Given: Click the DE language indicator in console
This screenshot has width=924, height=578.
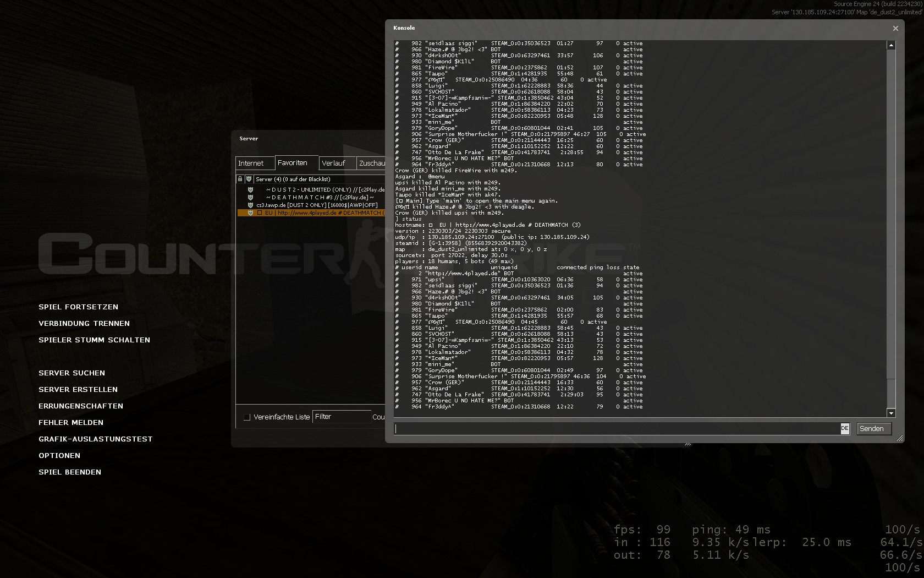Looking at the screenshot, I should tap(845, 428).
